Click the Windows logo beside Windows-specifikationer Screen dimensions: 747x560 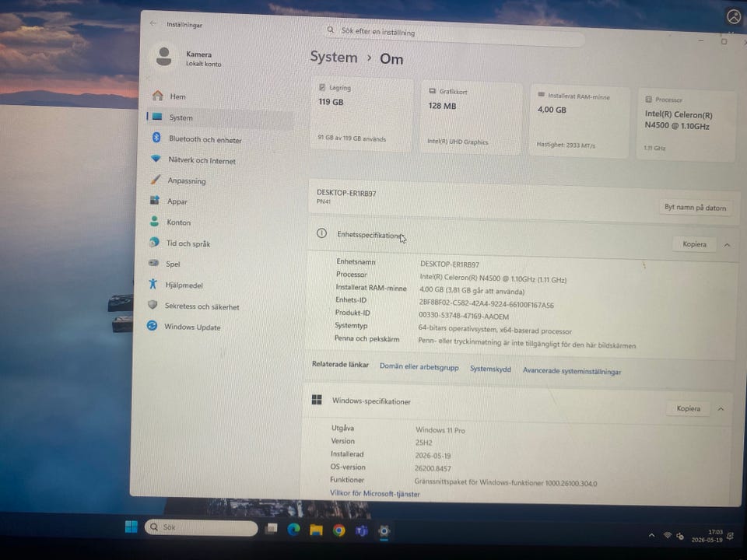(317, 399)
